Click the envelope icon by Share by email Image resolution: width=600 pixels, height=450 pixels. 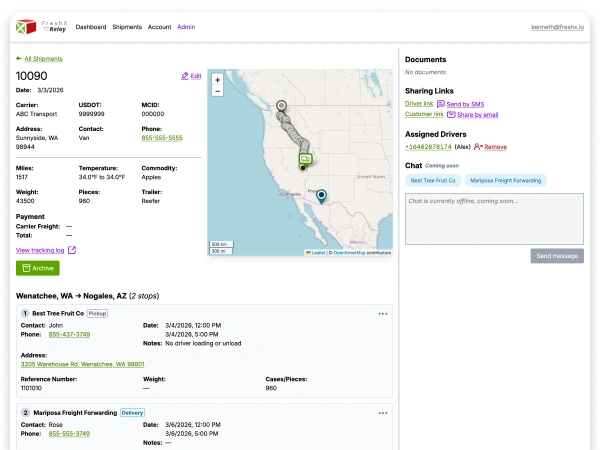tap(451, 114)
